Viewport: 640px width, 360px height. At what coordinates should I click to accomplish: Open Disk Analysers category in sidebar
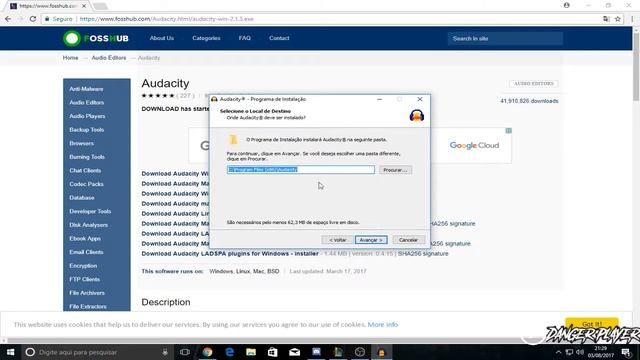[x=89, y=225]
